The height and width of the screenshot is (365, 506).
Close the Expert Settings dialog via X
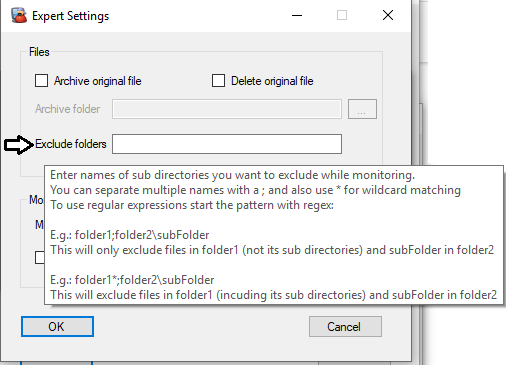388,15
